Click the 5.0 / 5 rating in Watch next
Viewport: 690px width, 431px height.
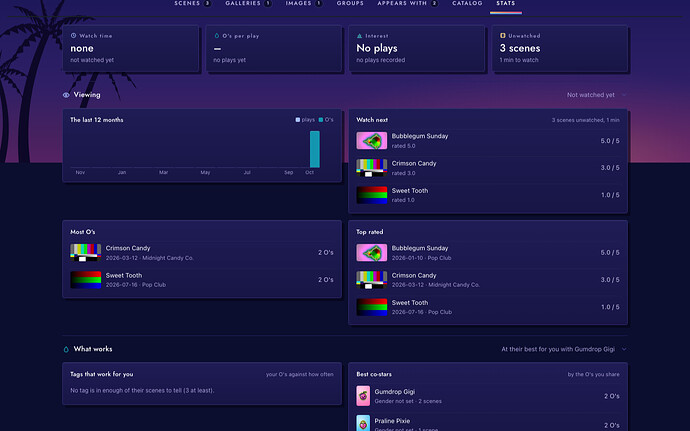coord(610,141)
